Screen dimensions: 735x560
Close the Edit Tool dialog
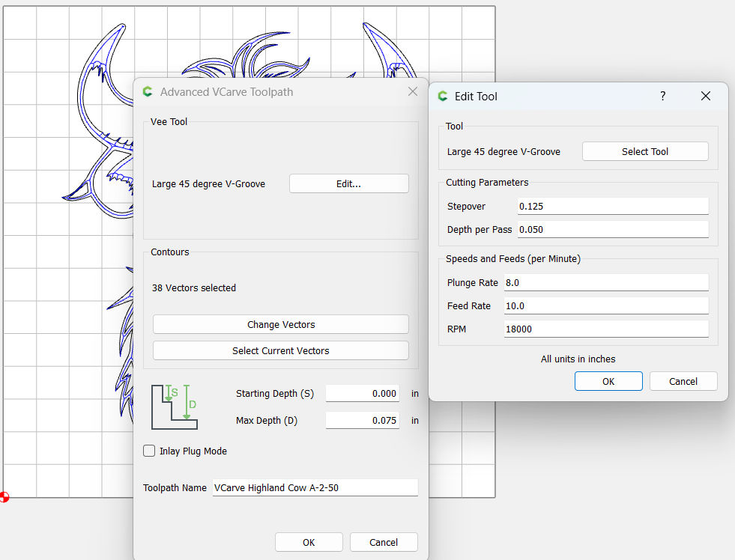tap(706, 96)
